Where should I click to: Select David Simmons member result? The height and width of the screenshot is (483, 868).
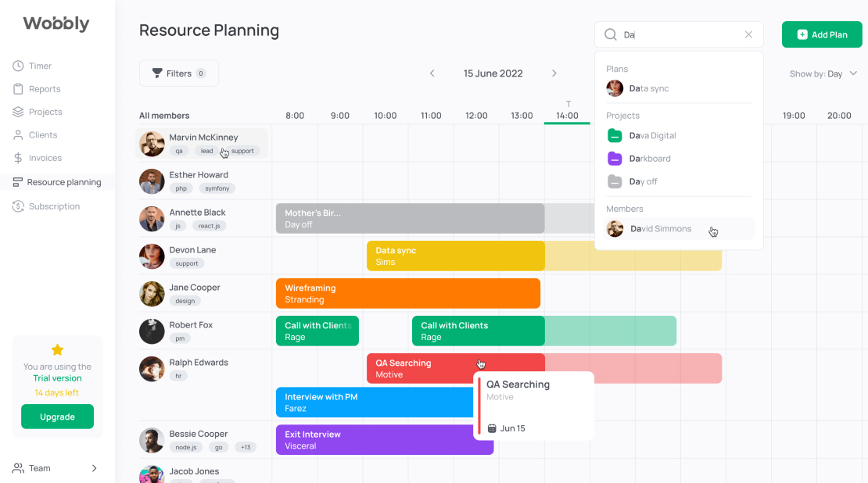pyautogui.click(x=679, y=228)
